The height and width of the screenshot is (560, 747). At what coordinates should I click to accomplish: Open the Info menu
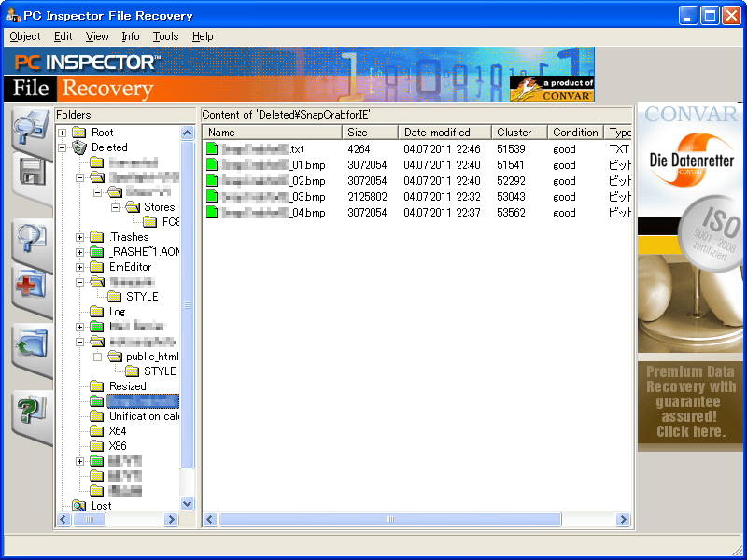(131, 36)
